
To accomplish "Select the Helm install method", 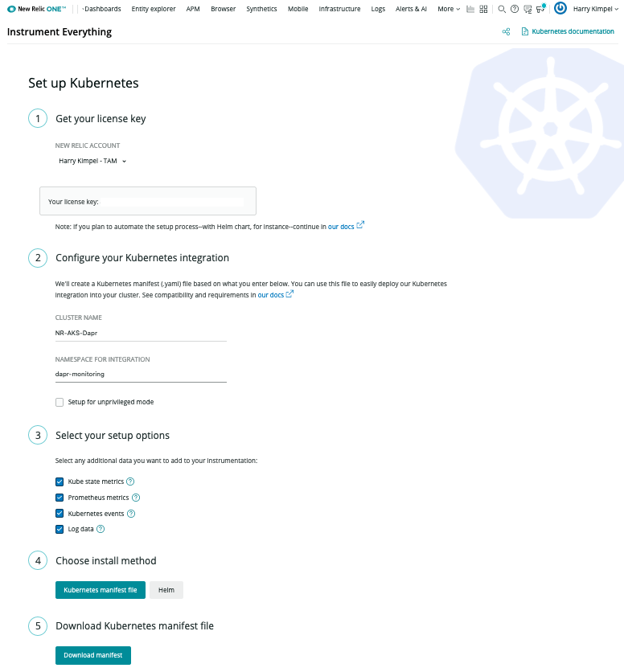I will click(x=166, y=590).
